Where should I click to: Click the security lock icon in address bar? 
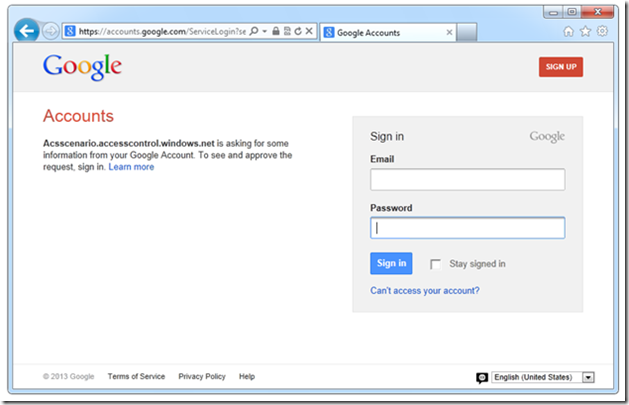[276, 31]
